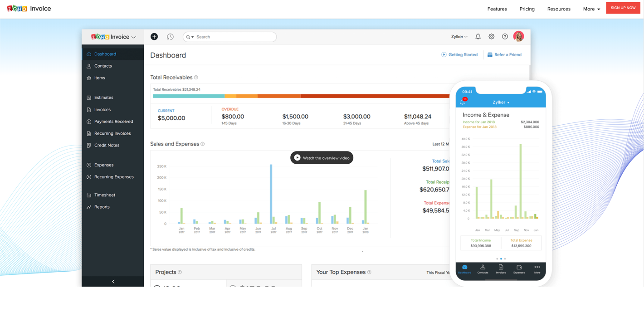The width and height of the screenshot is (644, 322).
Task: Tap the page indicator dots on the phone
Action: [501, 259]
